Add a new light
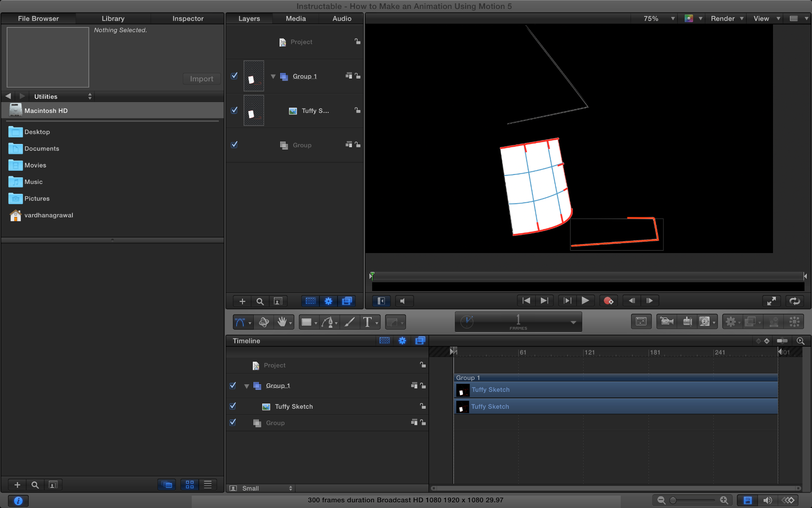This screenshot has height=508, width=812. [x=687, y=322]
